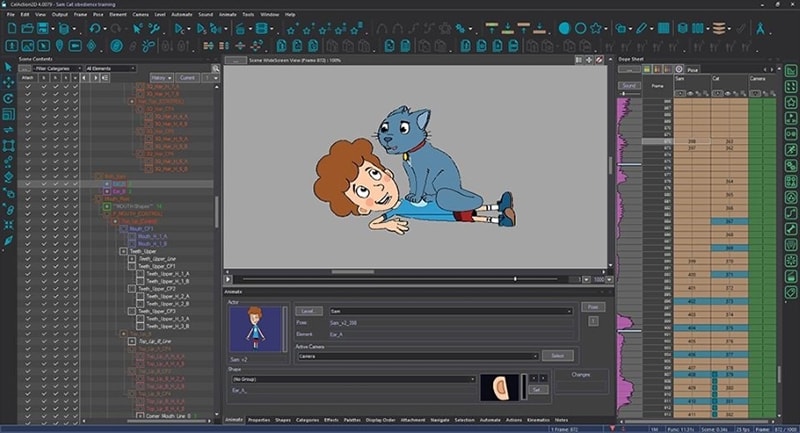
Task: Toggle eye visibility for Sam column in Dope Sheet
Action: 690,93
